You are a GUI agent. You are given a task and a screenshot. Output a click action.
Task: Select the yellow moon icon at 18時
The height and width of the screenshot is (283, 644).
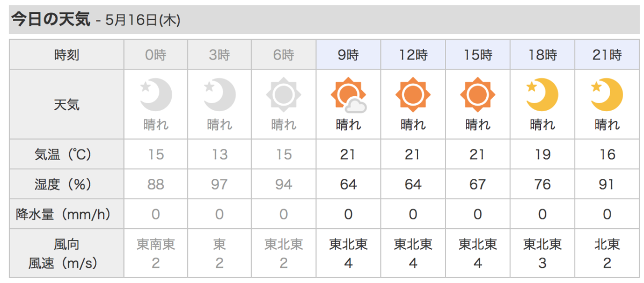(x=542, y=95)
